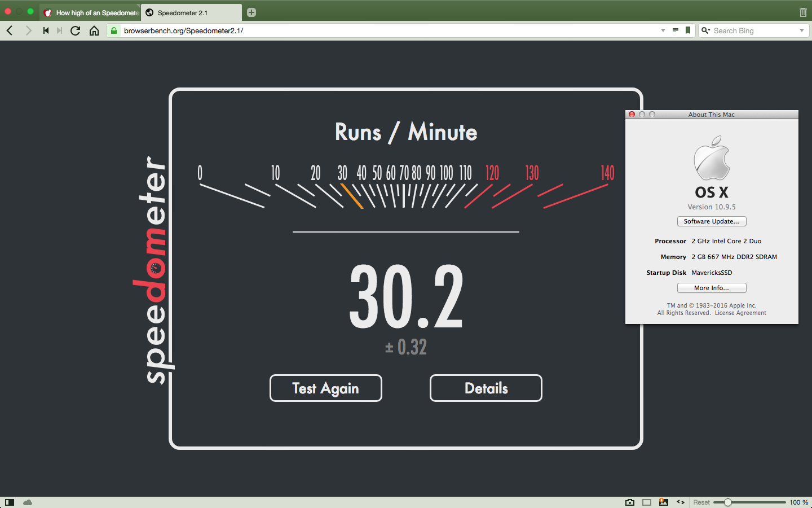Viewport: 812px width, 508px height.
Task: Go back to the previous page
Action: click(x=10, y=30)
